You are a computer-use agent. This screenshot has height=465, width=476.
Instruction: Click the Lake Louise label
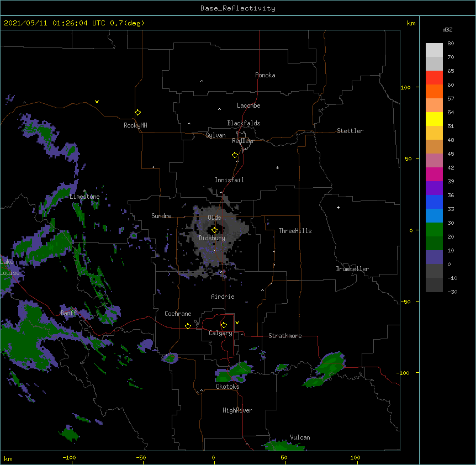click(x=10, y=267)
